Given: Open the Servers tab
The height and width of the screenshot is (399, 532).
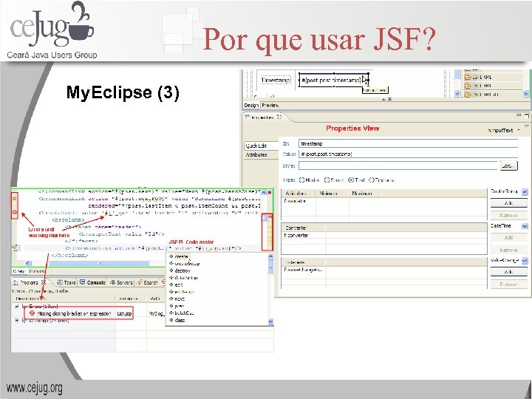Looking at the screenshot, I should [x=121, y=282].
